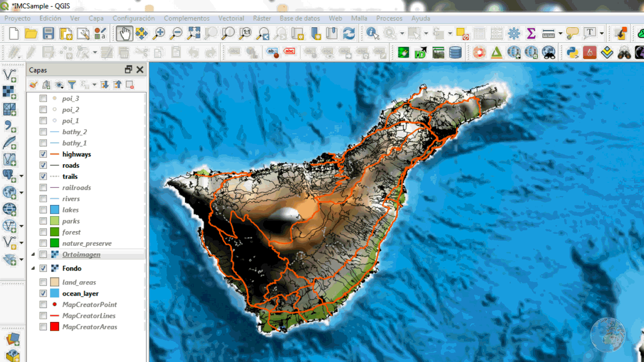The image size is (644, 362).
Task: Open the Measure Line tool
Action: point(549,33)
